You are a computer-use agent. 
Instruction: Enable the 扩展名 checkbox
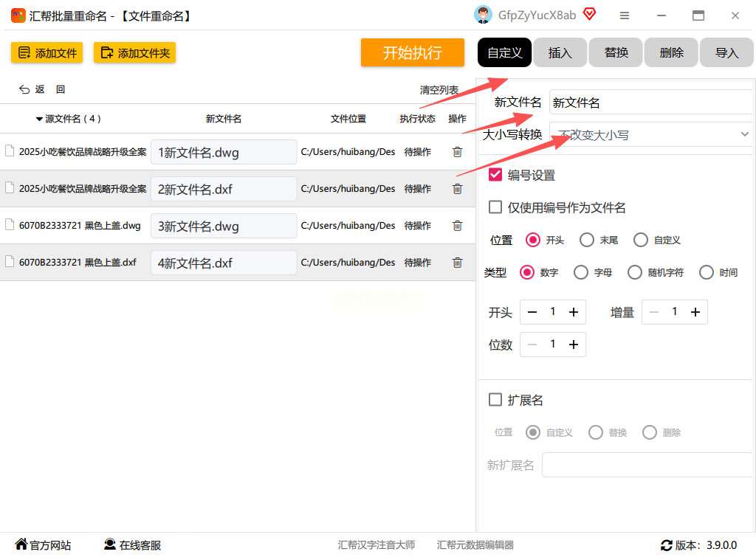pyautogui.click(x=495, y=399)
